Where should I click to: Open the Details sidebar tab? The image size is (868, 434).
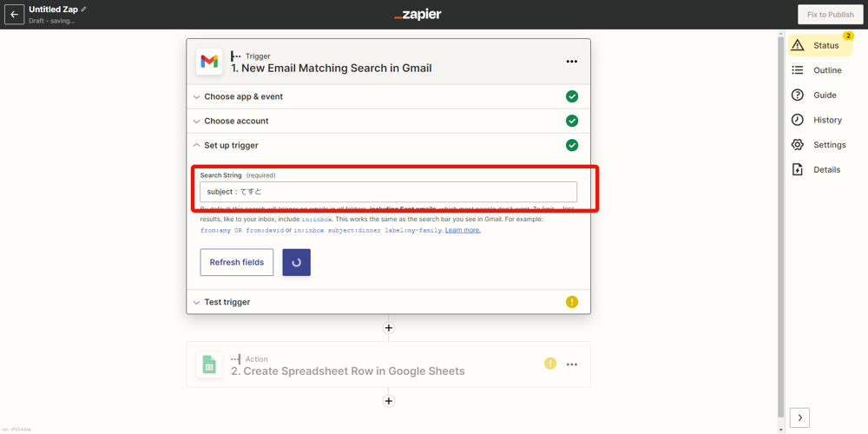(817, 170)
